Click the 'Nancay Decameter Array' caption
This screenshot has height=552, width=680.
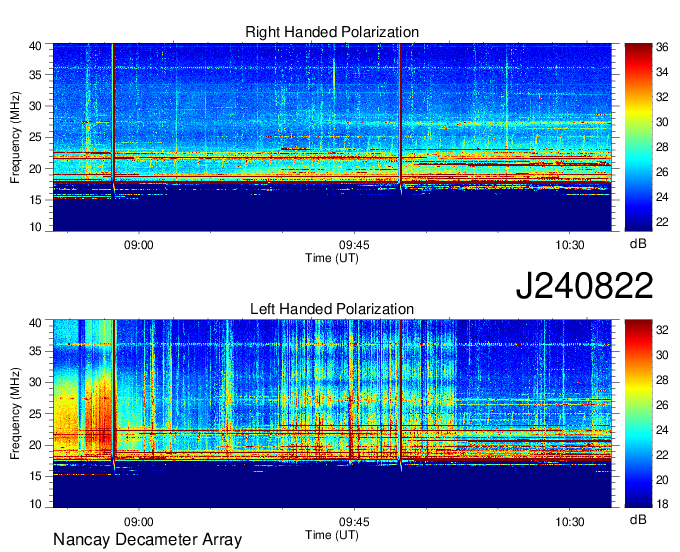click(147, 540)
